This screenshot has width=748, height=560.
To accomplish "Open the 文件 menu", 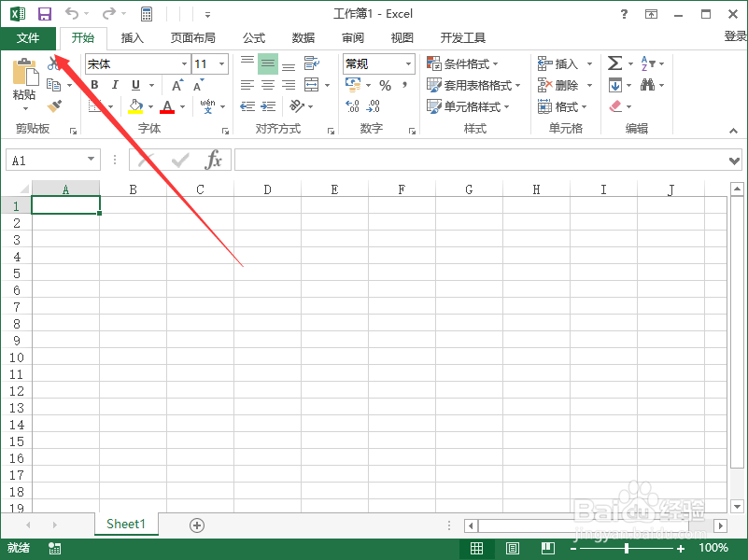I will [28, 38].
